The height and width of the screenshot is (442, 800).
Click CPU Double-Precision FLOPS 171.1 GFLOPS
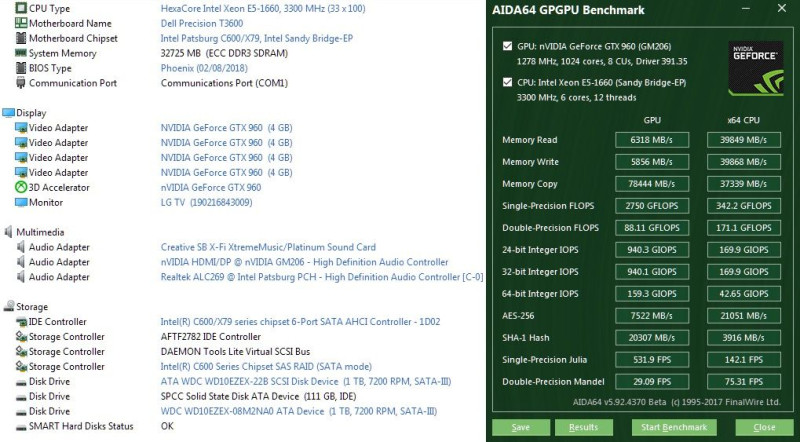click(743, 228)
